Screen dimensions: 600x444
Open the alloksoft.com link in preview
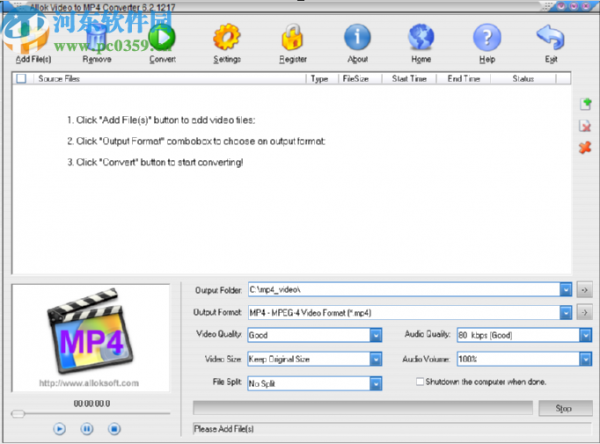[89, 383]
